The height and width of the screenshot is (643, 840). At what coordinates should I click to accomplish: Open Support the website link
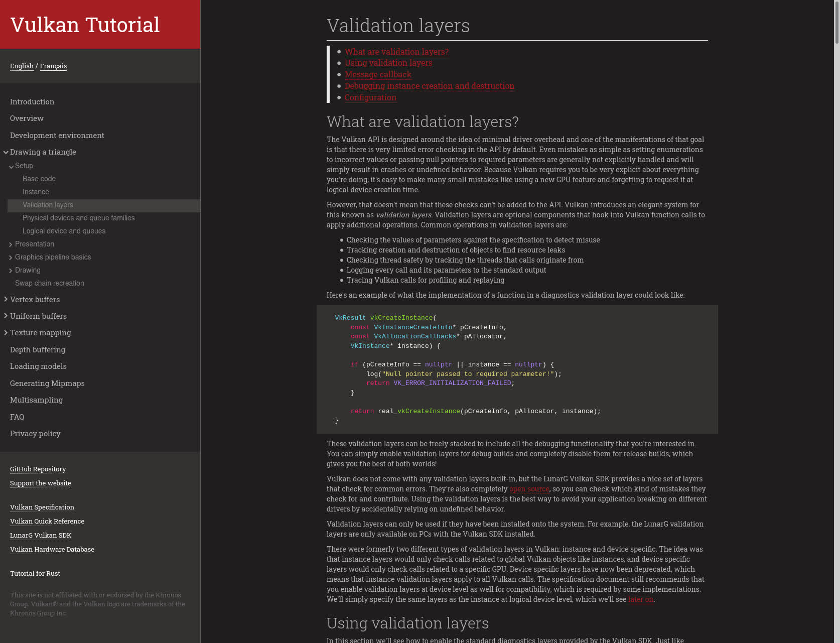[41, 483]
